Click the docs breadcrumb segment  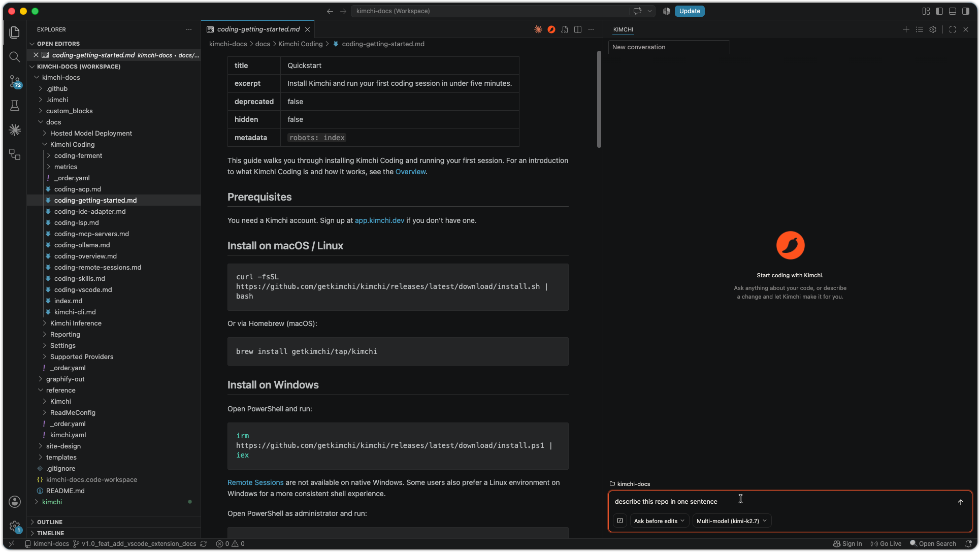pos(263,44)
